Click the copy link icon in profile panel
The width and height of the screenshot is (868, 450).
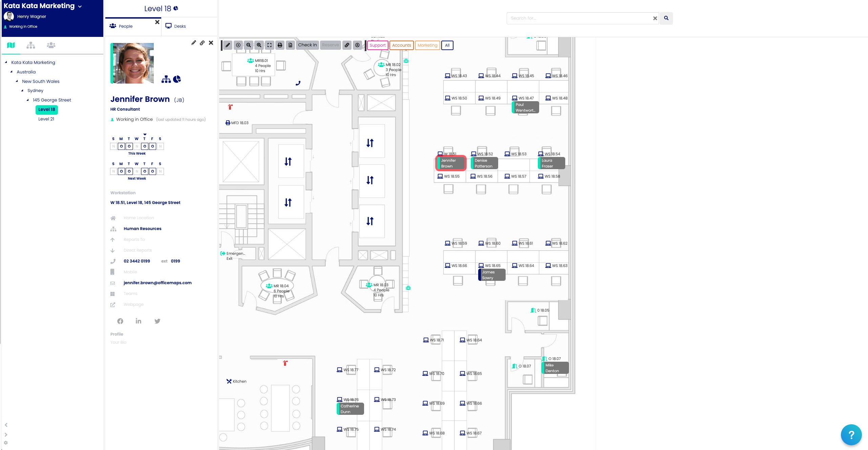pos(202,43)
